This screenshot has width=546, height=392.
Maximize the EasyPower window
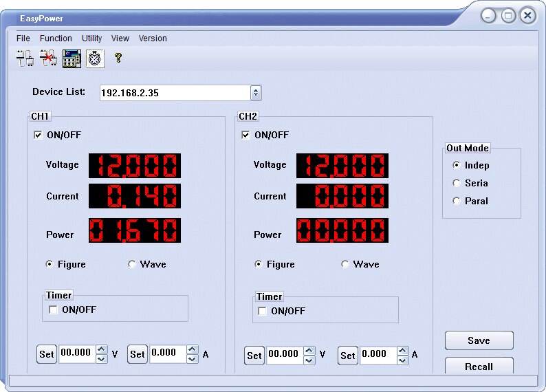pyautogui.click(x=508, y=16)
